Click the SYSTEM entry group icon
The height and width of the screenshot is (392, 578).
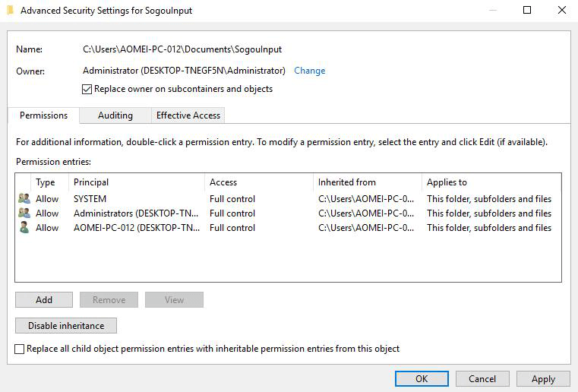24,199
